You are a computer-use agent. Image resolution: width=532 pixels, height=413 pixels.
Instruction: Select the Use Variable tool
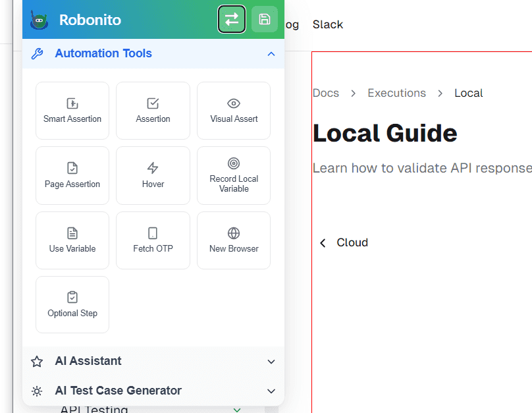click(72, 240)
